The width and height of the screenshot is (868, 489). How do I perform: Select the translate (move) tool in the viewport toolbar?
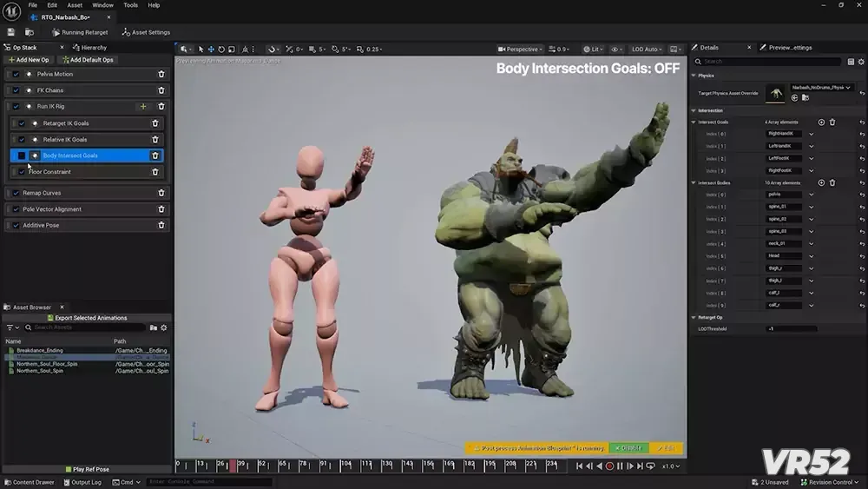[x=211, y=50]
